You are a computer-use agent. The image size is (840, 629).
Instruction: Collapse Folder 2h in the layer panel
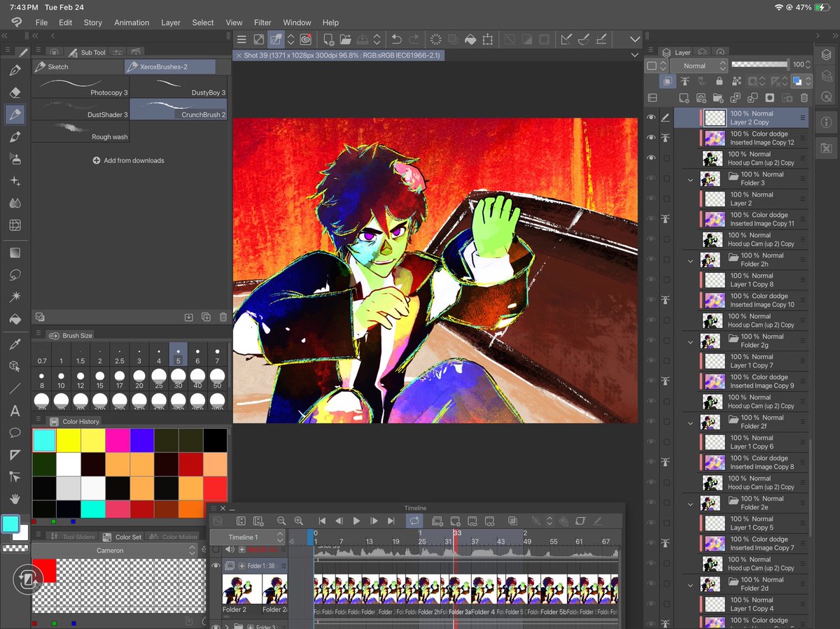click(x=690, y=260)
